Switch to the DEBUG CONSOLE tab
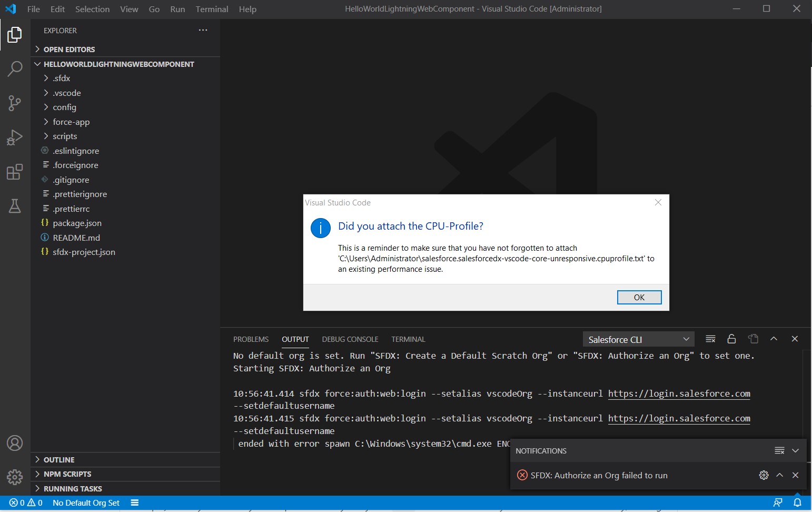The height and width of the screenshot is (512, 812). coord(350,339)
